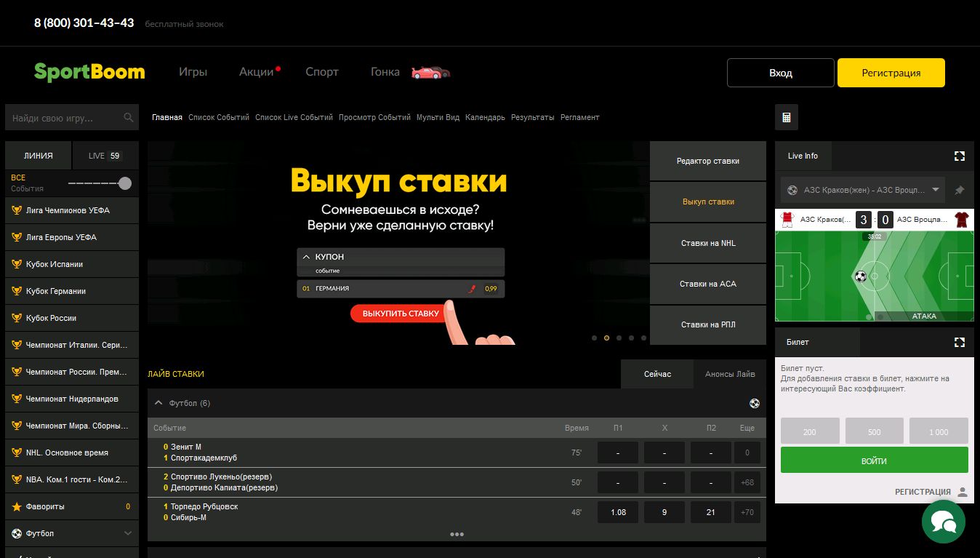Open NHL. Основное время in sidebar

[72, 453]
